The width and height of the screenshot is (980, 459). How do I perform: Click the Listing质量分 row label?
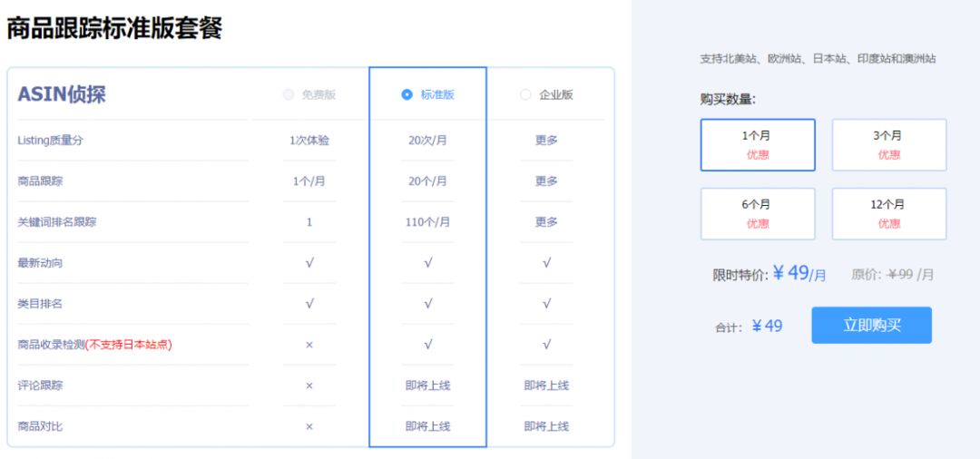(50, 141)
